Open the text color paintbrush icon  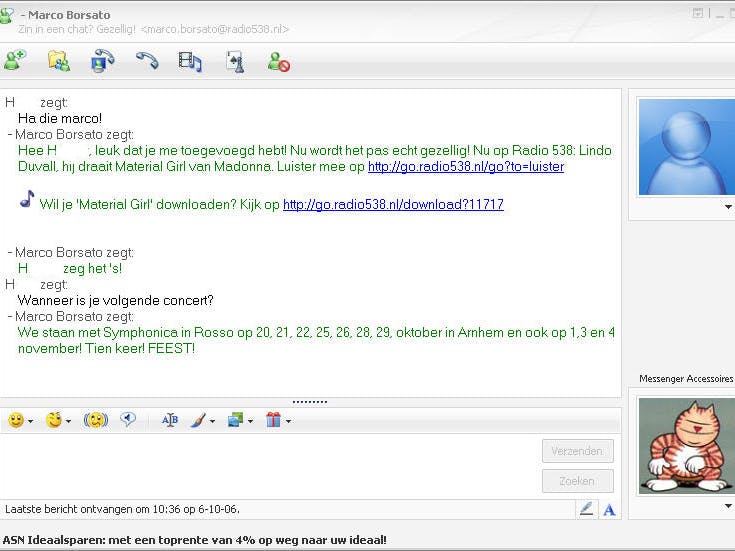(199, 420)
